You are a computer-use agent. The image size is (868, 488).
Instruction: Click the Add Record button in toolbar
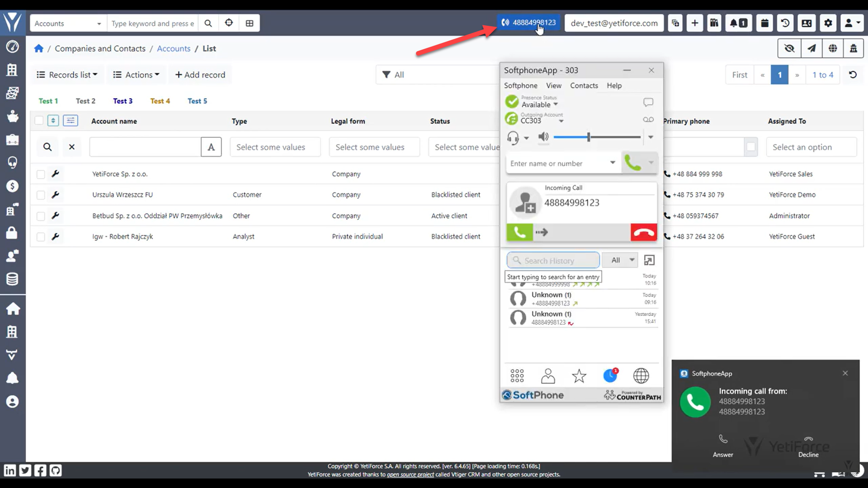(200, 75)
